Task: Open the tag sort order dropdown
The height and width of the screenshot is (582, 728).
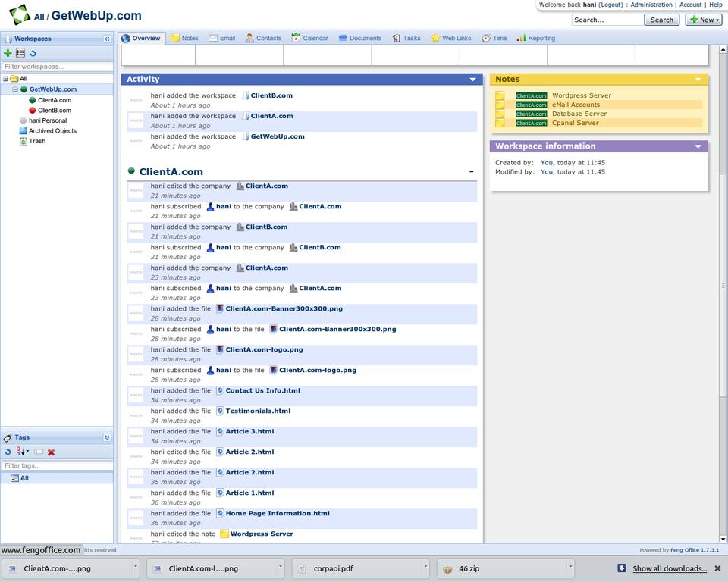Action: click(x=24, y=452)
